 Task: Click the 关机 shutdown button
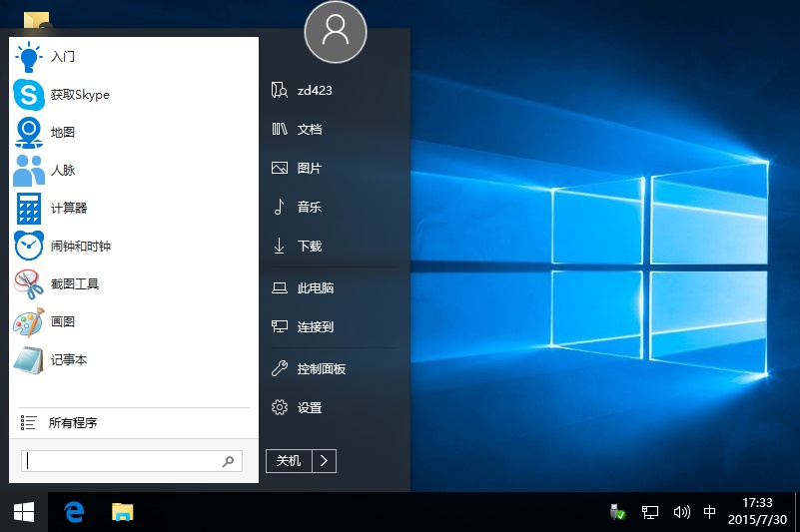point(289,460)
